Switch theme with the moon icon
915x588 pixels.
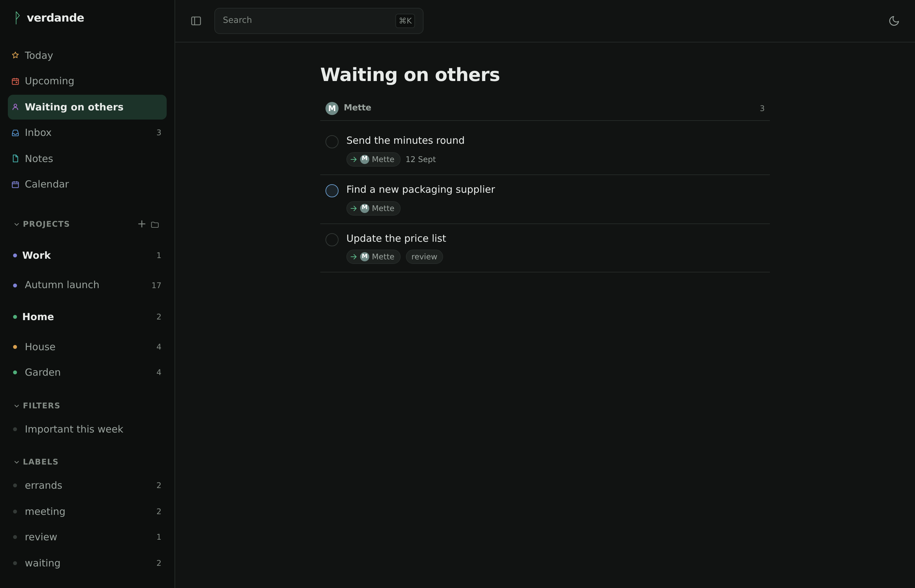click(894, 21)
